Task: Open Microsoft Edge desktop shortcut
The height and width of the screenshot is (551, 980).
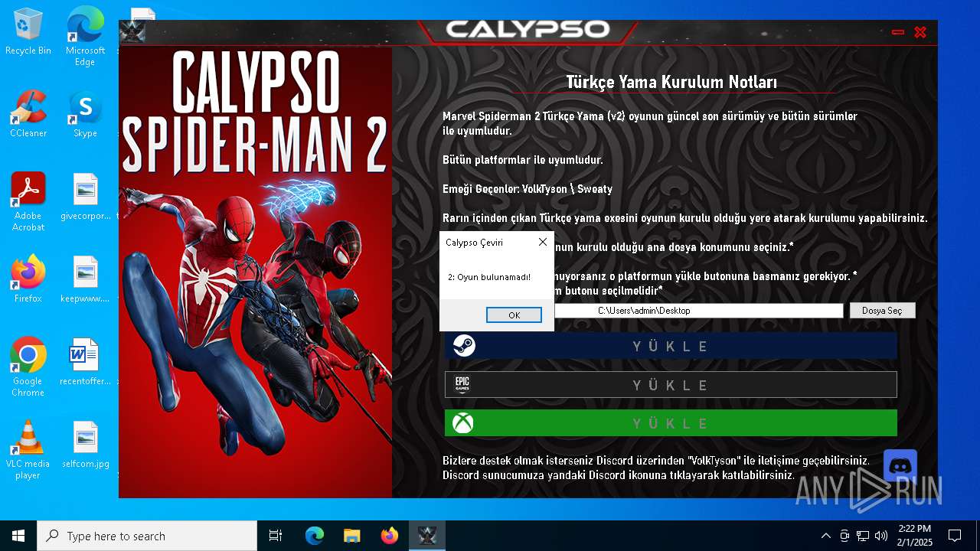Action: pos(85,37)
